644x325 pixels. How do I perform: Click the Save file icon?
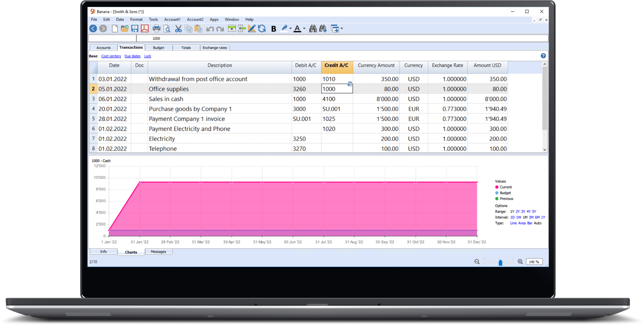pos(135,29)
